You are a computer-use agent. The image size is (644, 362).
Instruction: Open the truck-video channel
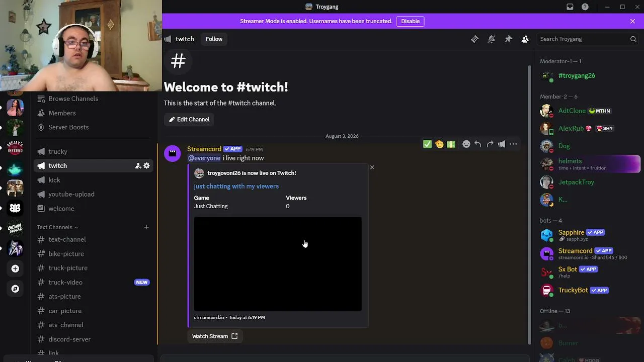tap(95, 283)
